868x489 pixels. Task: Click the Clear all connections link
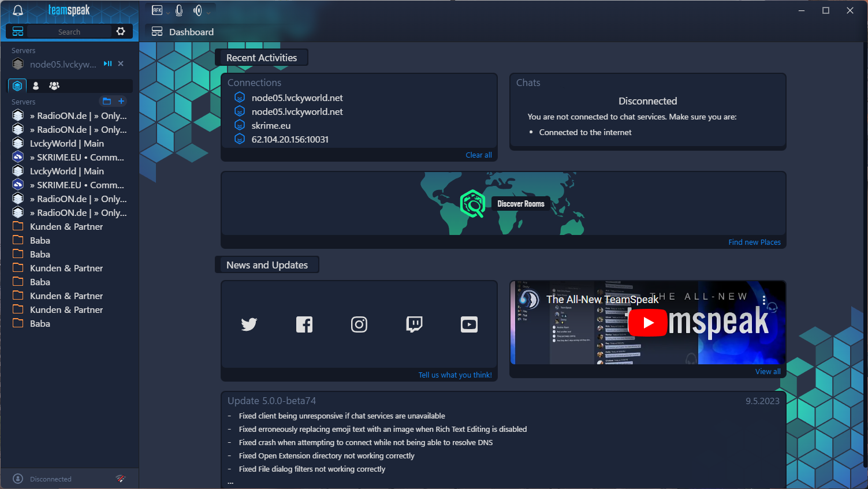coord(478,155)
